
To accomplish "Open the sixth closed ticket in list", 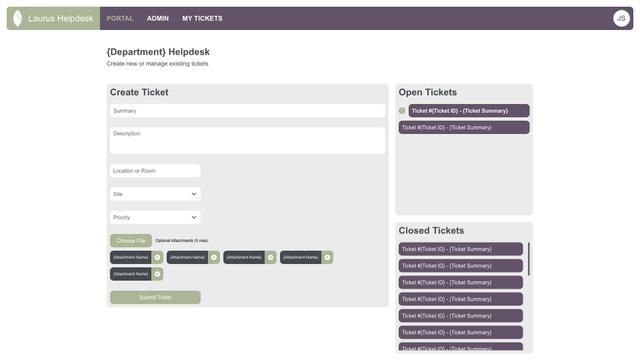I will tap(461, 332).
